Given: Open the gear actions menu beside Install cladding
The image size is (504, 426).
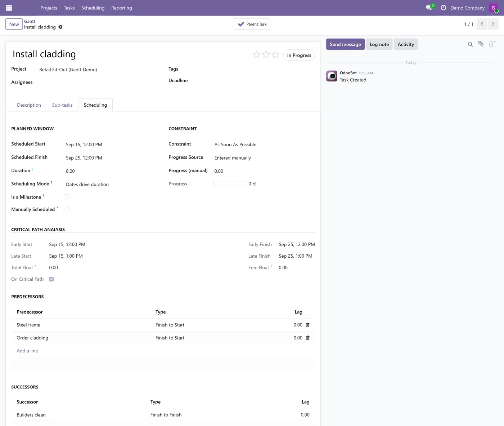Looking at the screenshot, I should point(60,27).
